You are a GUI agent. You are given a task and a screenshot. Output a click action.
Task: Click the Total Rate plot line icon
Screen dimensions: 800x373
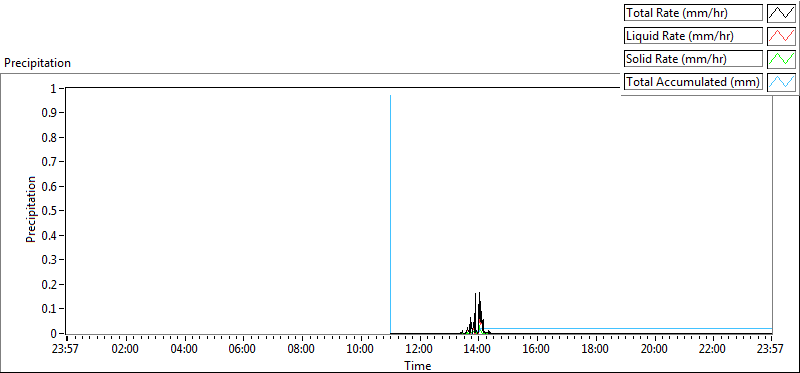[x=782, y=13]
